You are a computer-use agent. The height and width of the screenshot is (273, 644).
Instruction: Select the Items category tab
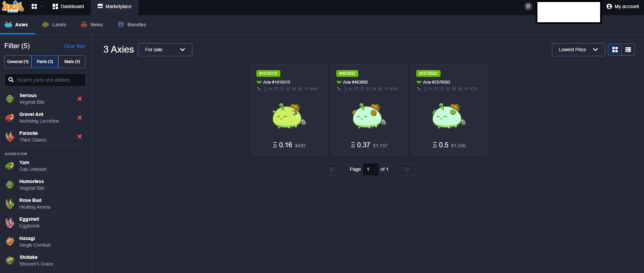point(92,25)
